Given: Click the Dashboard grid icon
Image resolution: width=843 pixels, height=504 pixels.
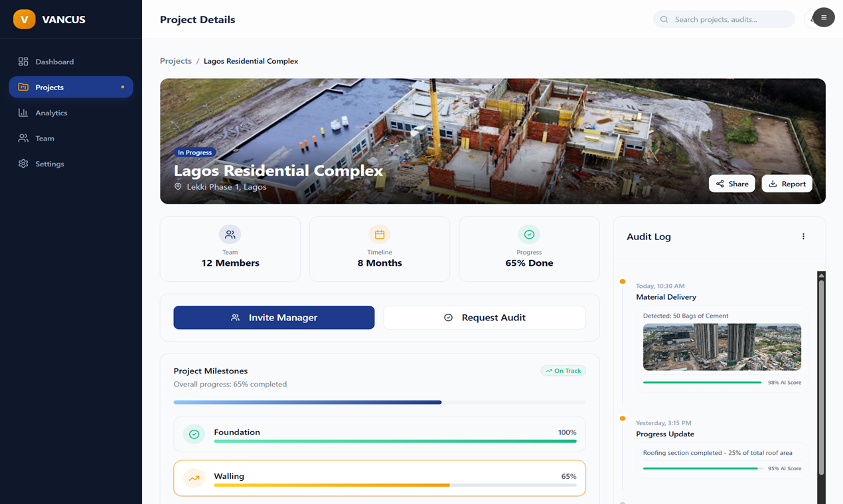Looking at the screenshot, I should pyautogui.click(x=23, y=62).
